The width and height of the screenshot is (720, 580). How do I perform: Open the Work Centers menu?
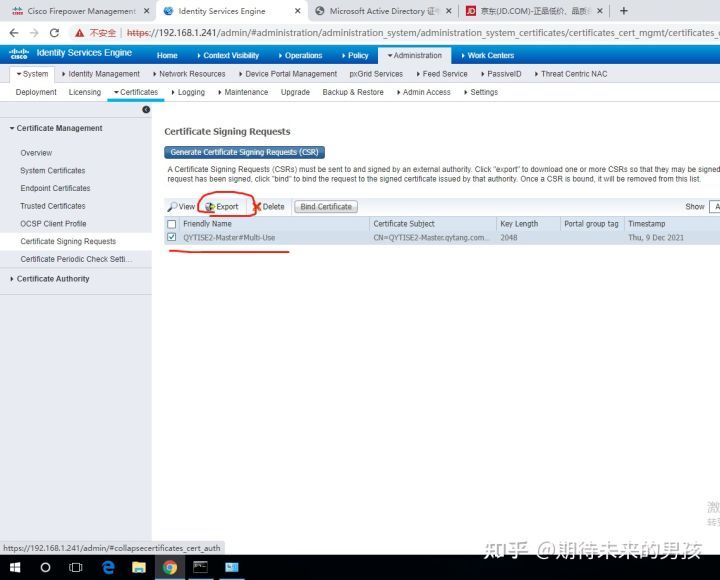point(488,56)
